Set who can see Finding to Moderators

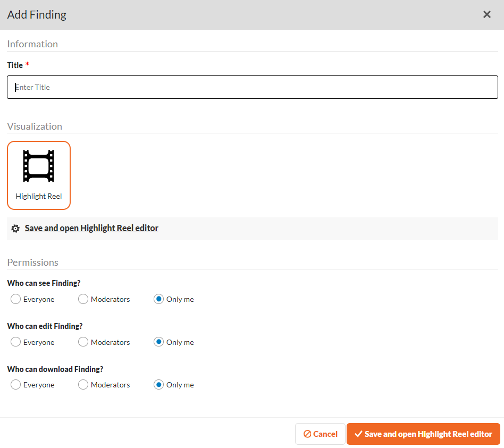[x=83, y=299]
